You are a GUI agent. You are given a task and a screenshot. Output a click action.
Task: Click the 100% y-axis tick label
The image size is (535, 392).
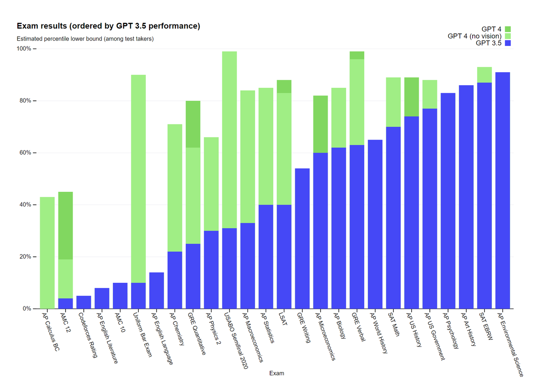pos(24,49)
